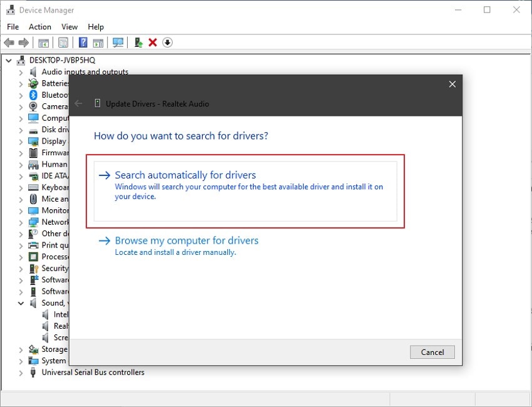Open the View menu
The width and height of the screenshot is (532, 407).
[x=69, y=27]
